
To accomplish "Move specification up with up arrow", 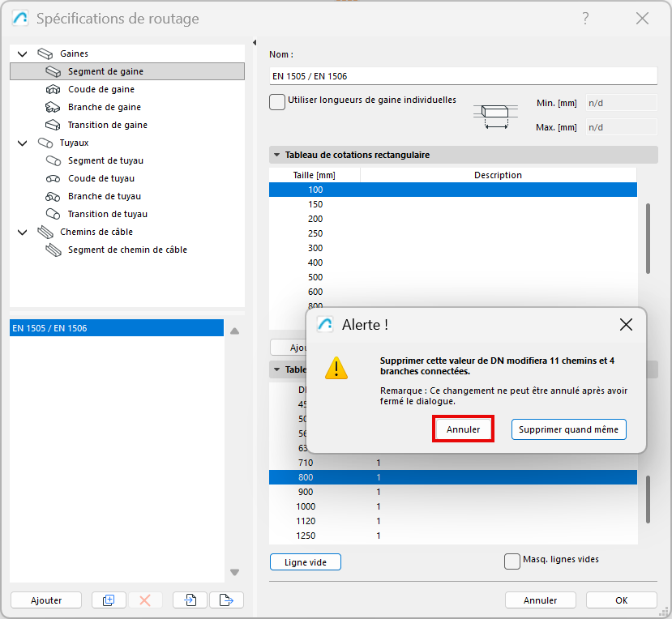I will (235, 331).
